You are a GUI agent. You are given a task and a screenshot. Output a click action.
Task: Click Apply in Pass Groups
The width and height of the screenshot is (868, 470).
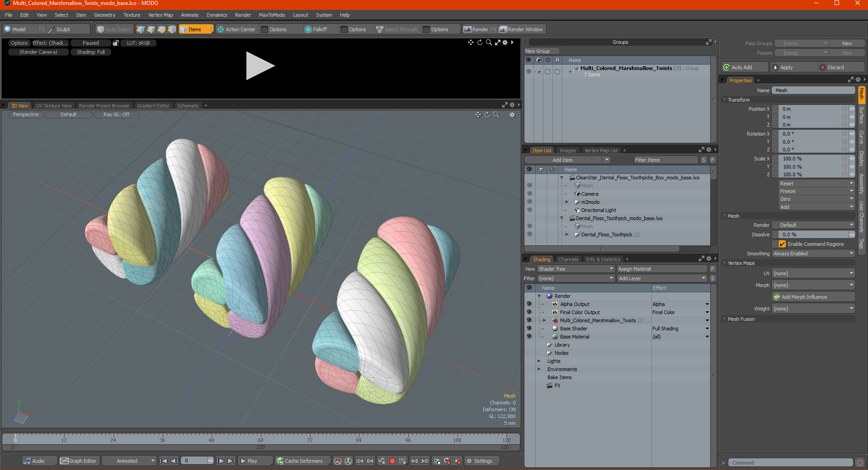point(793,67)
